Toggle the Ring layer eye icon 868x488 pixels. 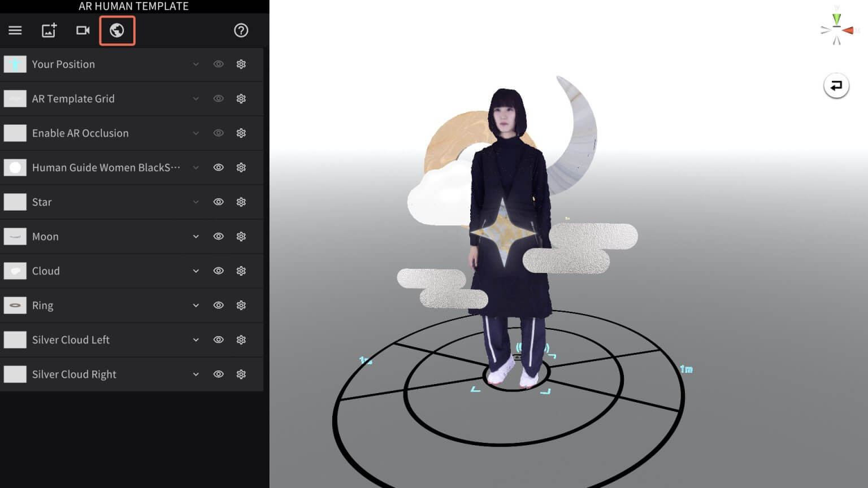pos(218,305)
